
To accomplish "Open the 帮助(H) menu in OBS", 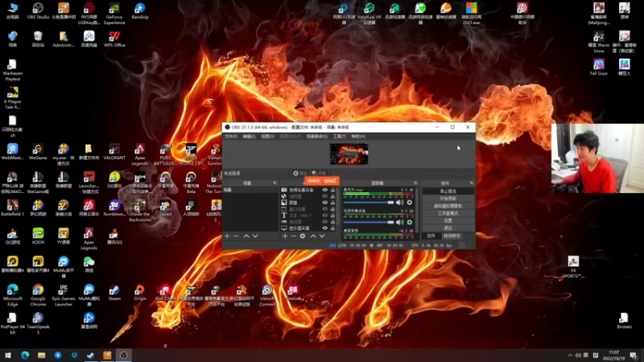I will pos(358,136).
